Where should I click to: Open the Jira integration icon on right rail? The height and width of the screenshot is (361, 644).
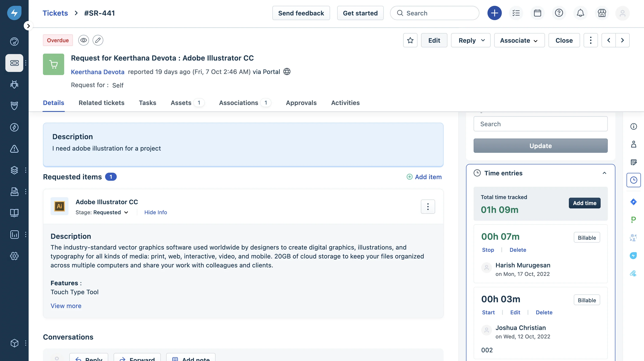(634, 202)
